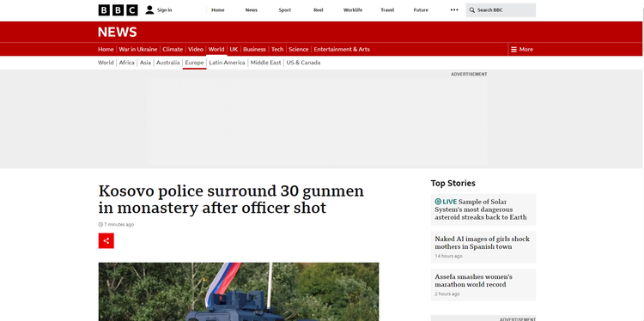This screenshot has width=644, height=321.
Task: Select the Europe sub-tab
Action: click(x=194, y=63)
